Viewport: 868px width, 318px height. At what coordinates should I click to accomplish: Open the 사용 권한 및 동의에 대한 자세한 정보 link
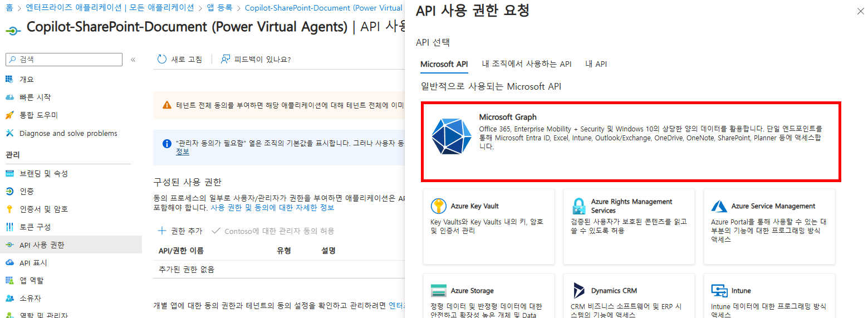coord(272,208)
